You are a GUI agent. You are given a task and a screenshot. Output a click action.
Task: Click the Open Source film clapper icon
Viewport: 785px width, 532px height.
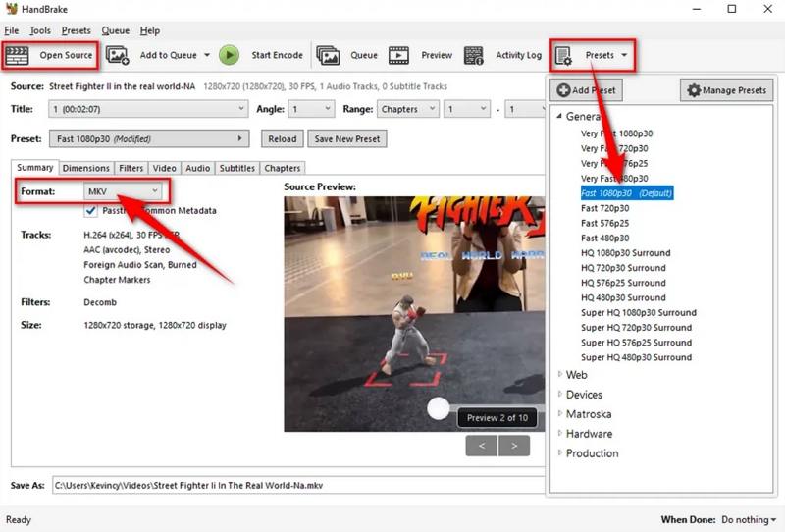(x=19, y=55)
